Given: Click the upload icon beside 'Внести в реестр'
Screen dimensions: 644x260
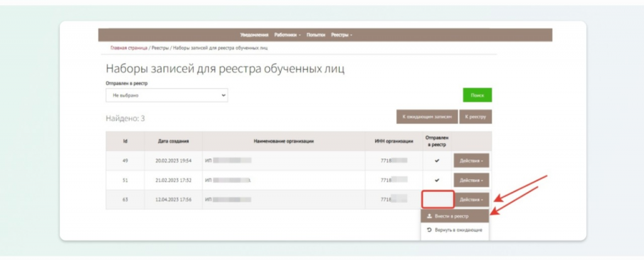Looking at the screenshot, I should 429,216.
